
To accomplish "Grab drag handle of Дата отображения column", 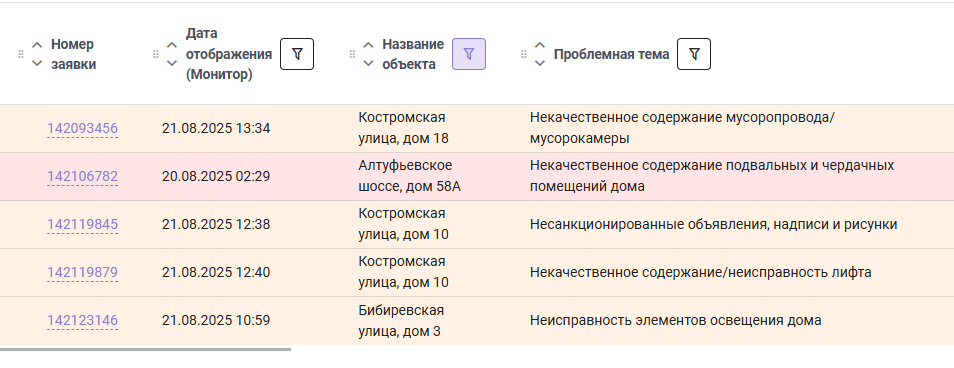I will pos(155,54).
